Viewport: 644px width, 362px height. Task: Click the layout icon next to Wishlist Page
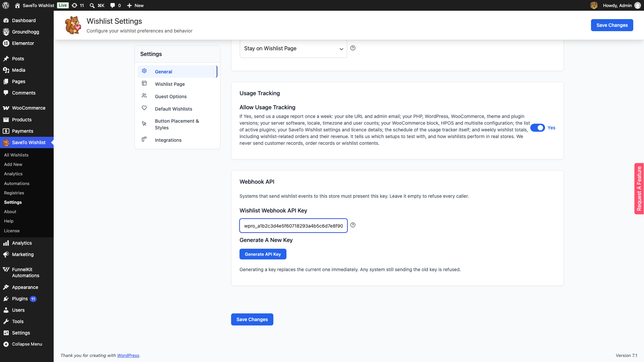pos(144,83)
